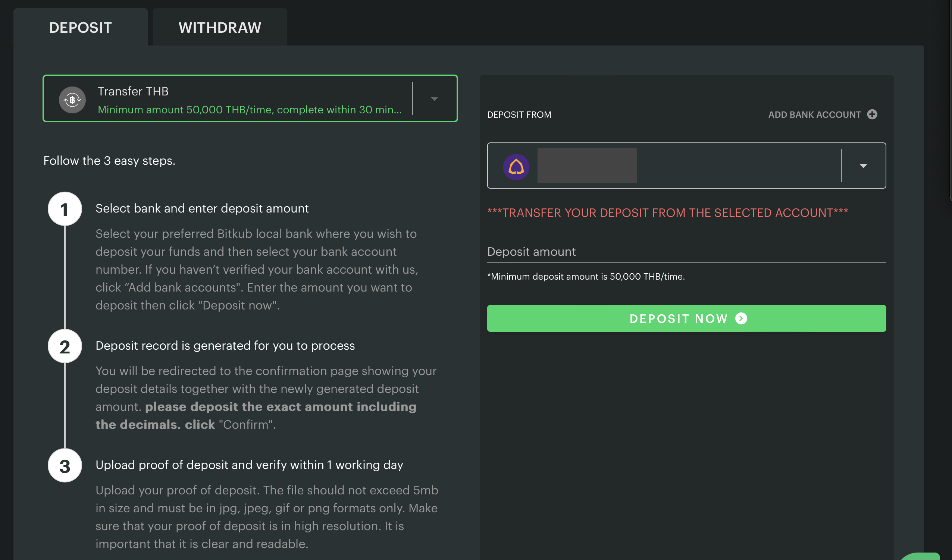Switch to the Withdraw tab

point(219,28)
